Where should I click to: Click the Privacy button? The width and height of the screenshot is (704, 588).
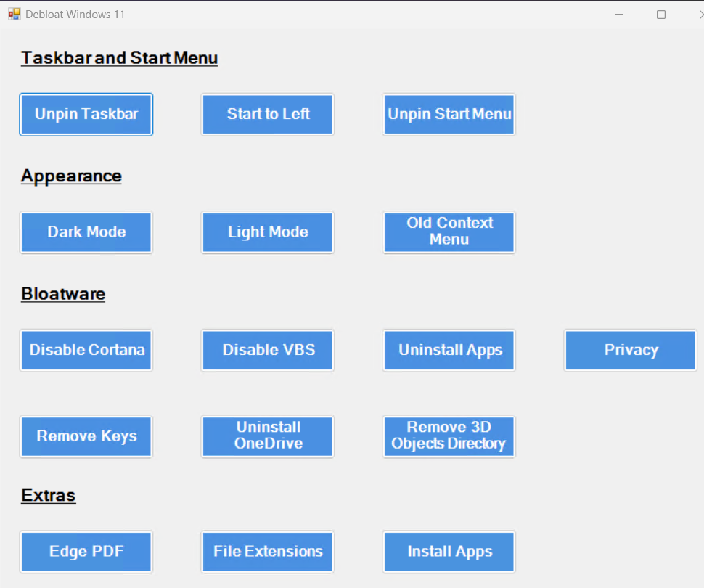coord(631,350)
